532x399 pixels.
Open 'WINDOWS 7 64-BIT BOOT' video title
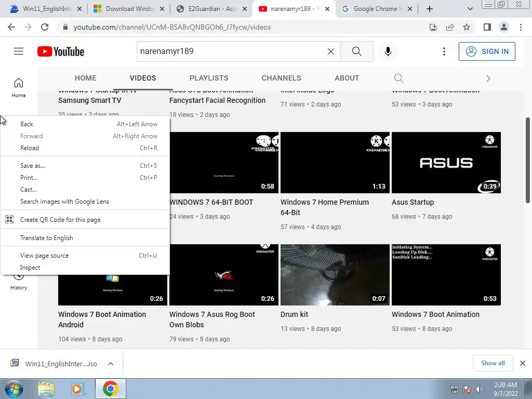[211, 202]
